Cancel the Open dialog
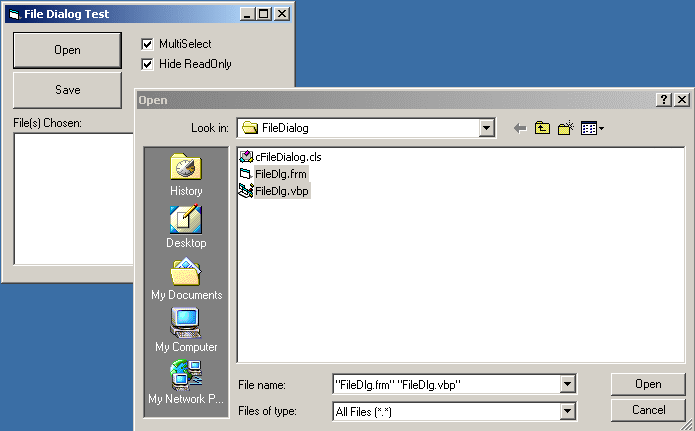The image size is (695, 431). pyautogui.click(x=648, y=410)
